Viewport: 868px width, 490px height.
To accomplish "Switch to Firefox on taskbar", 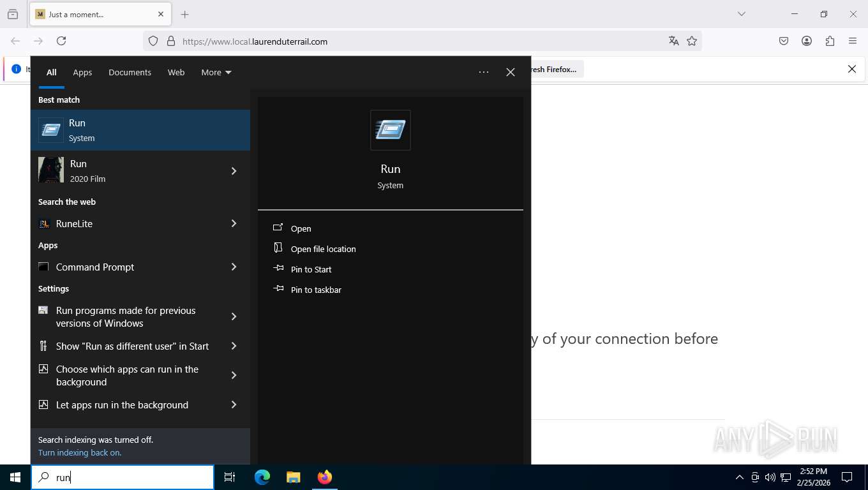I will pyautogui.click(x=325, y=477).
